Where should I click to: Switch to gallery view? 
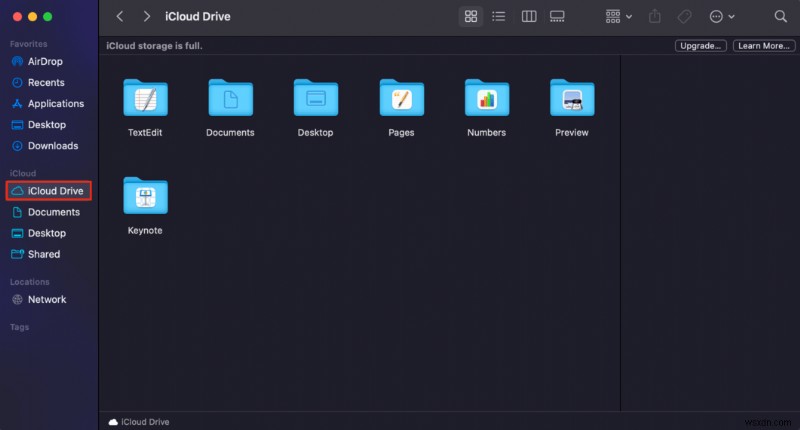click(558, 17)
